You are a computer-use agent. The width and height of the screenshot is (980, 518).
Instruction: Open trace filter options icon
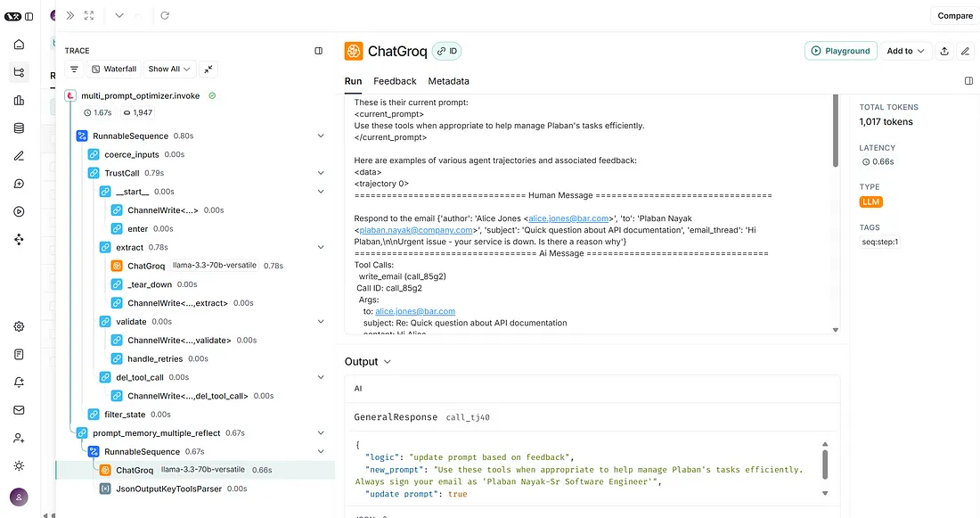pyautogui.click(x=74, y=70)
